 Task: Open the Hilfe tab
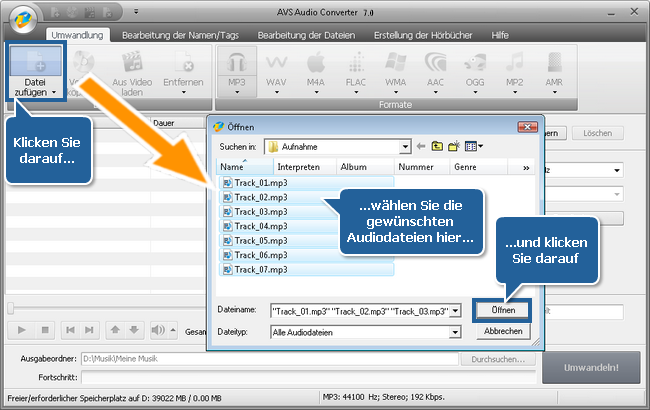(x=500, y=35)
